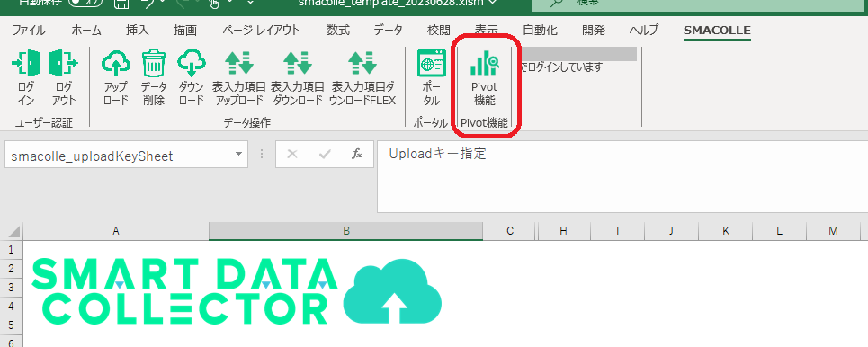Click the data delete trash icon
Screen dimensions: 868x347
(153, 63)
